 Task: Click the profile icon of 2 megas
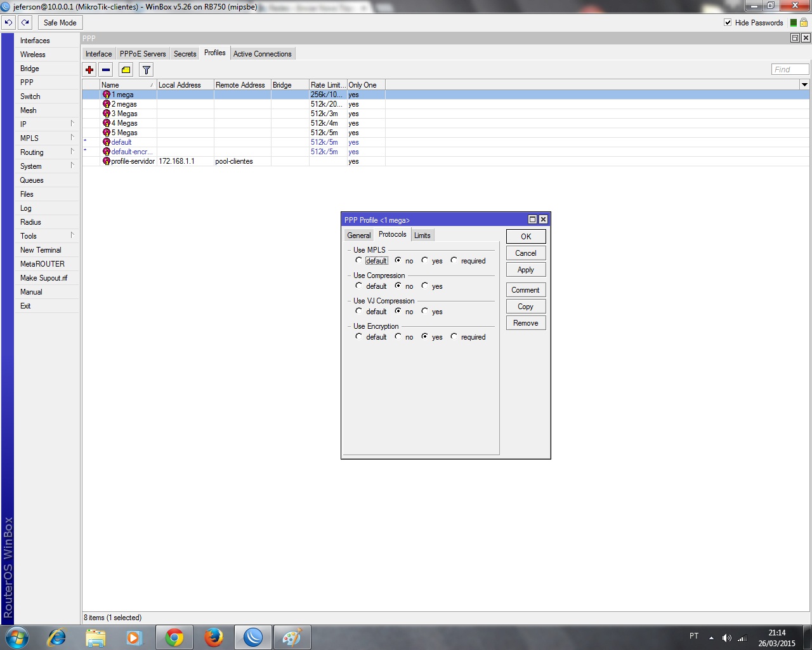tap(107, 104)
